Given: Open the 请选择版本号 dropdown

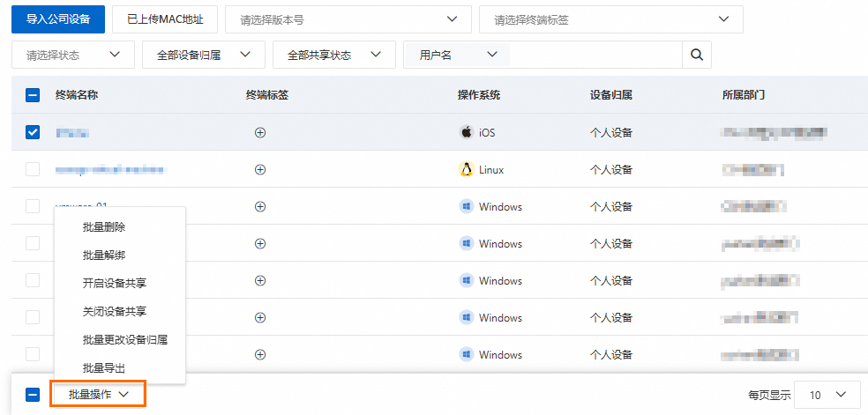Looking at the screenshot, I should coord(348,20).
